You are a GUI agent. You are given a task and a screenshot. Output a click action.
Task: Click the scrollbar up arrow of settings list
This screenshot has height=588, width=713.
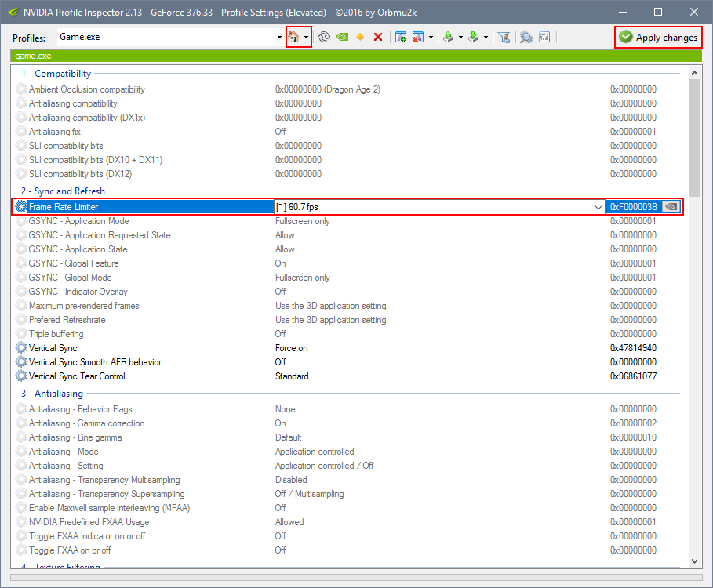pyautogui.click(x=694, y=73)
